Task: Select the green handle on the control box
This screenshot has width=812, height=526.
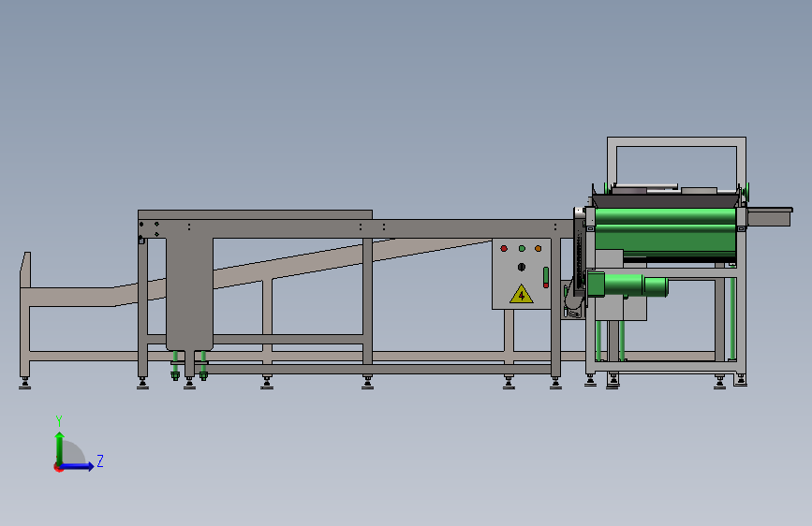Action: coord(546,277)
